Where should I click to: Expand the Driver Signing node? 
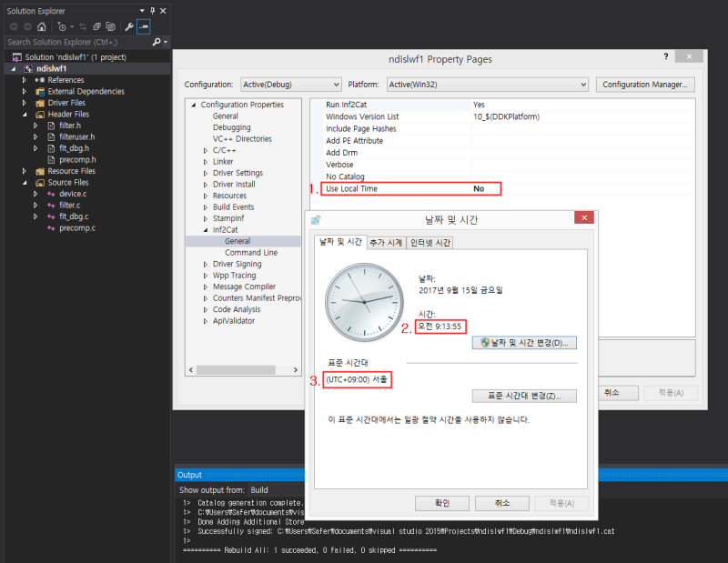(206, 264)
